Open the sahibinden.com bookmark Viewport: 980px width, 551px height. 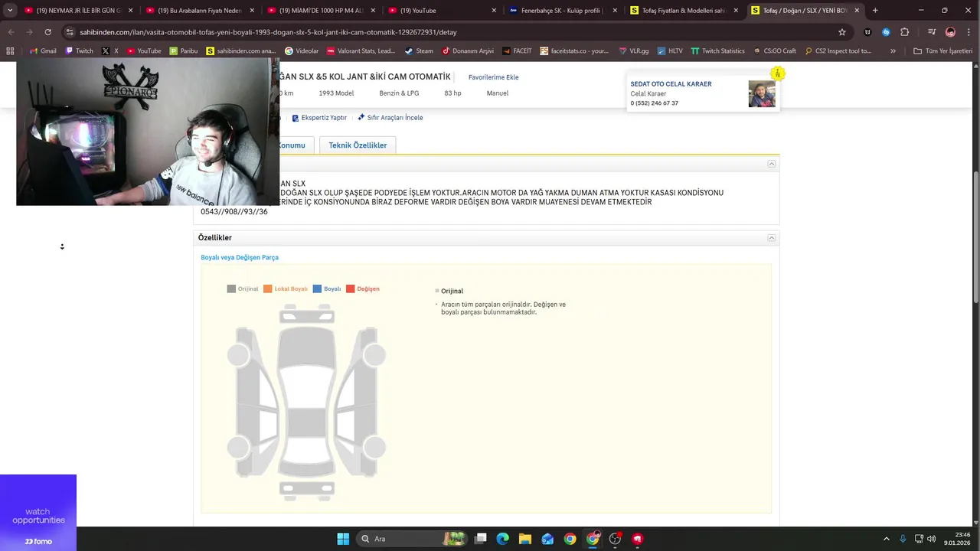[x=241, y=51]
